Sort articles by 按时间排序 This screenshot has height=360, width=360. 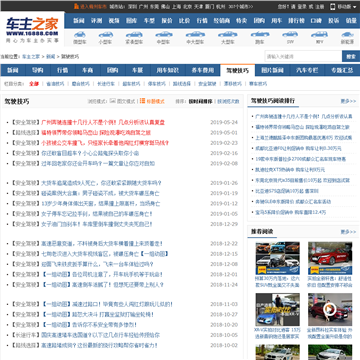click(x=200, y=101)
